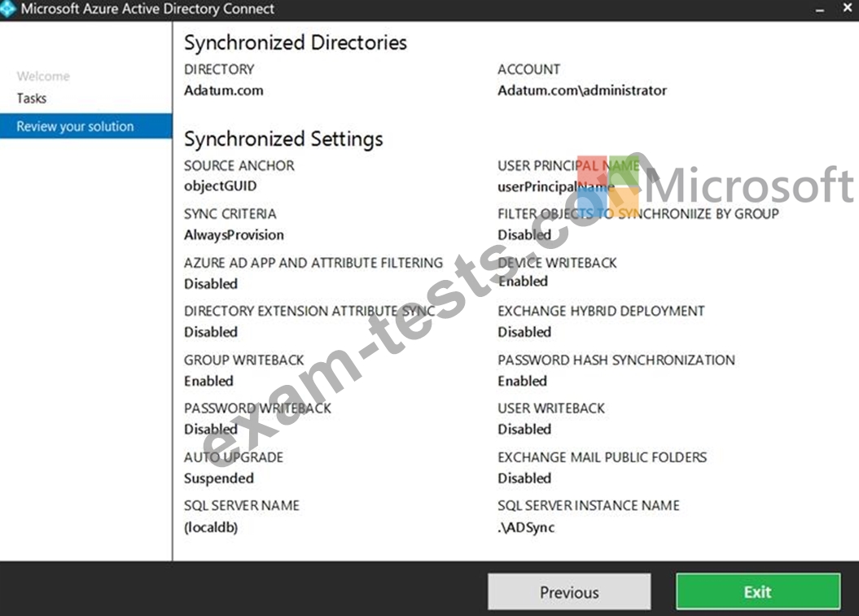The image size is (859, 616).
Task: Click Enabled under Device Writeback
Action: [x=523, y=282]
